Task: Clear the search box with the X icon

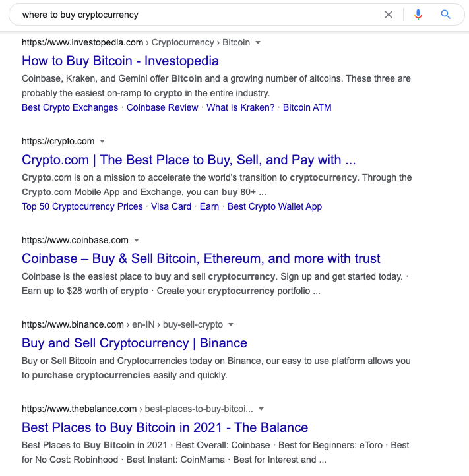Action: point(389,15)
